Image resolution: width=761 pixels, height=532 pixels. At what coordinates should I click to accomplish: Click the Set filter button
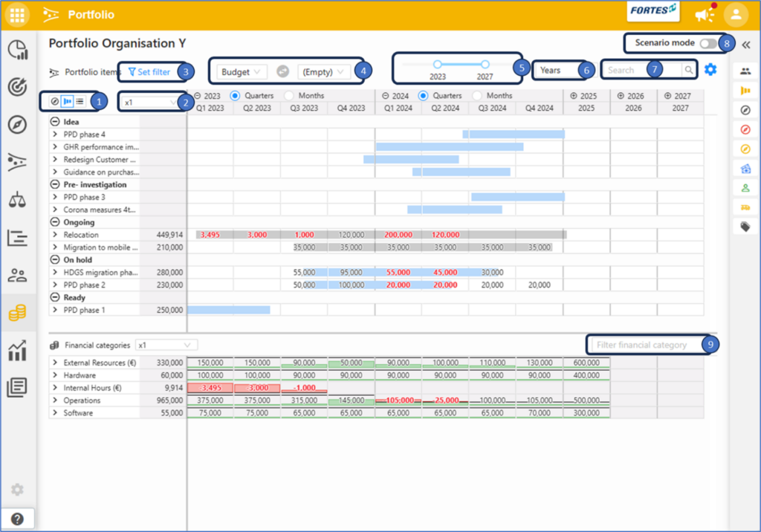pos(149,72)
